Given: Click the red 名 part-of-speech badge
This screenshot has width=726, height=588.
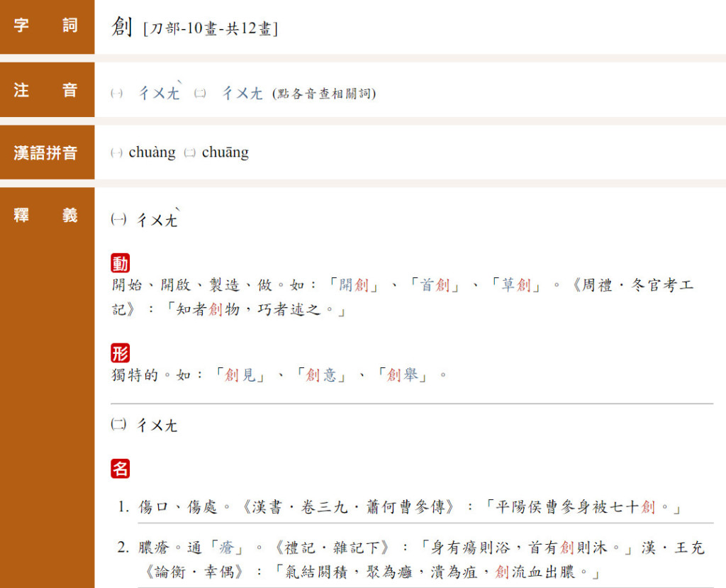Looking at the screenshot, I should click(x=121, y=469).
